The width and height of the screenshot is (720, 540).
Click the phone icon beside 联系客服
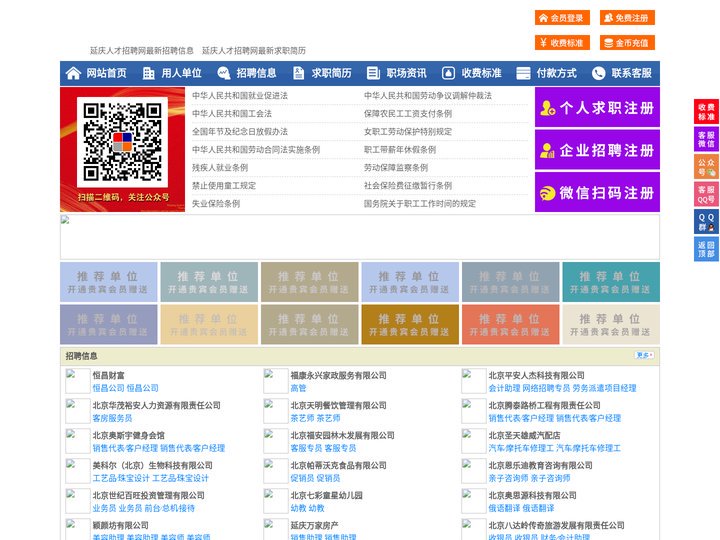598,73
